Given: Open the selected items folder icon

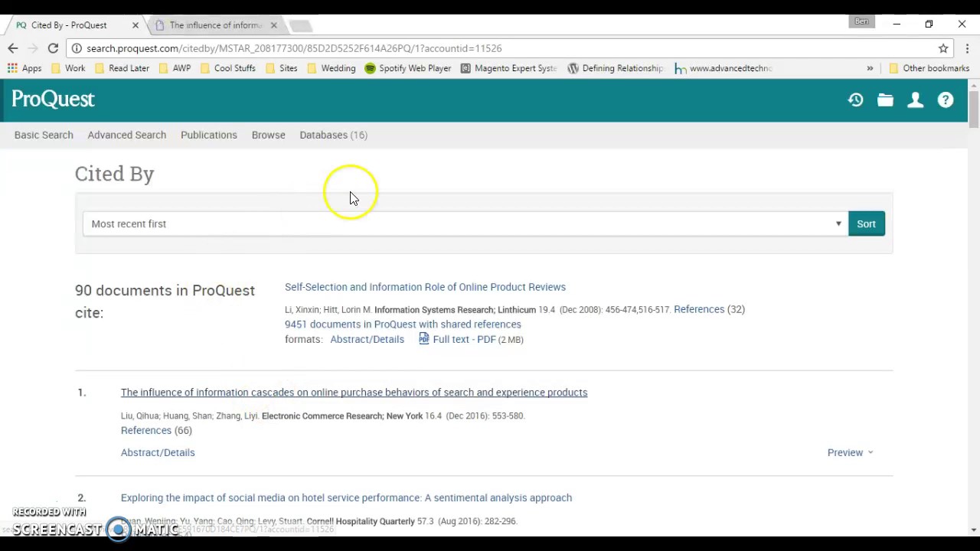Looking at the screenshot, I should pyautogui.click(x=885, y=100).
